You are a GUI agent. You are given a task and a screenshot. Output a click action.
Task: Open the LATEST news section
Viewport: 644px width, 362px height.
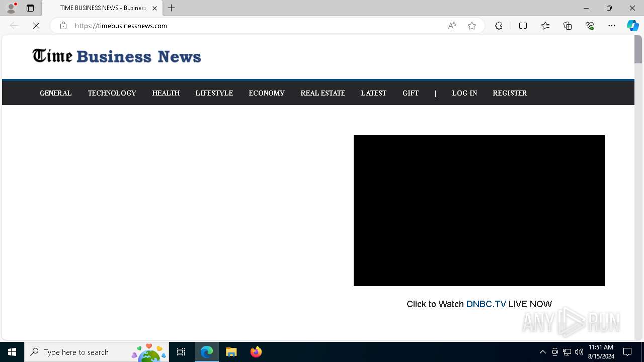point(374,93)
